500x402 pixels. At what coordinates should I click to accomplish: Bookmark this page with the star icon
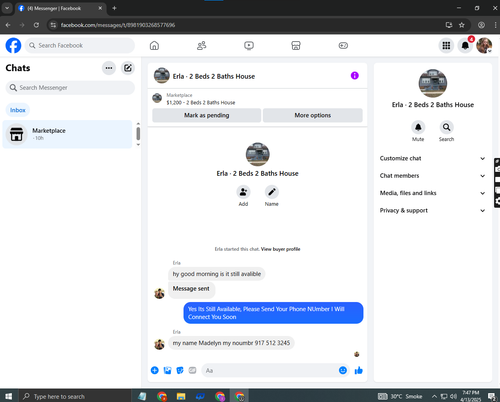(x=462, y=25)
